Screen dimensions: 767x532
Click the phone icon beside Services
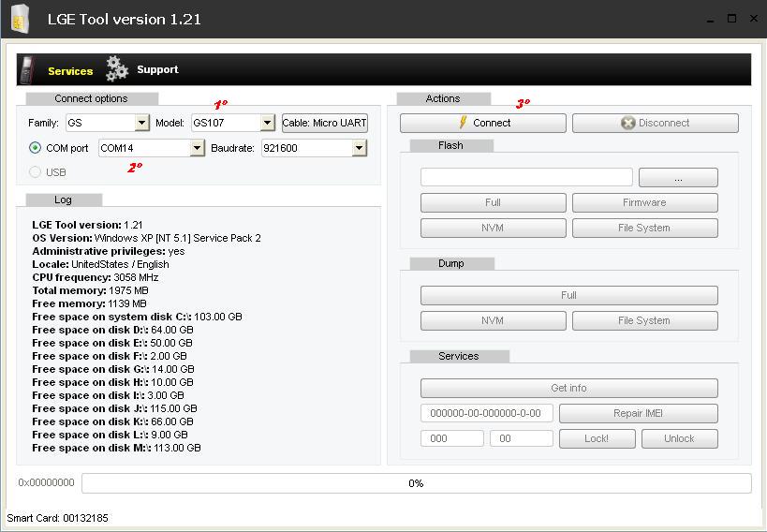pyautogui.click(x=27, y=70)
